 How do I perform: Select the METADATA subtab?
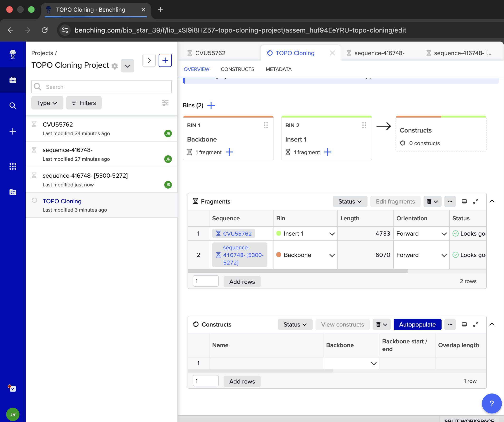coord(279,69)
